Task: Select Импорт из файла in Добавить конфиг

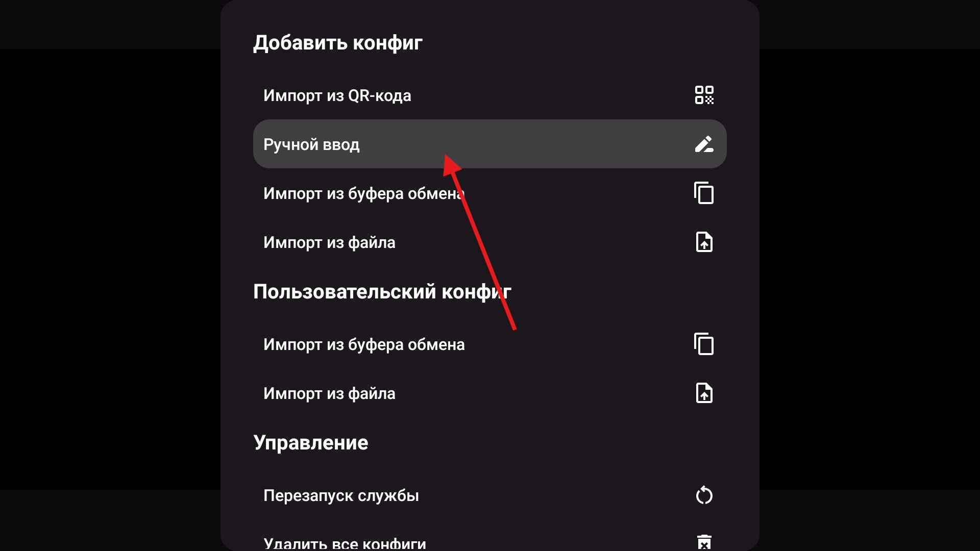Action: 490,242
